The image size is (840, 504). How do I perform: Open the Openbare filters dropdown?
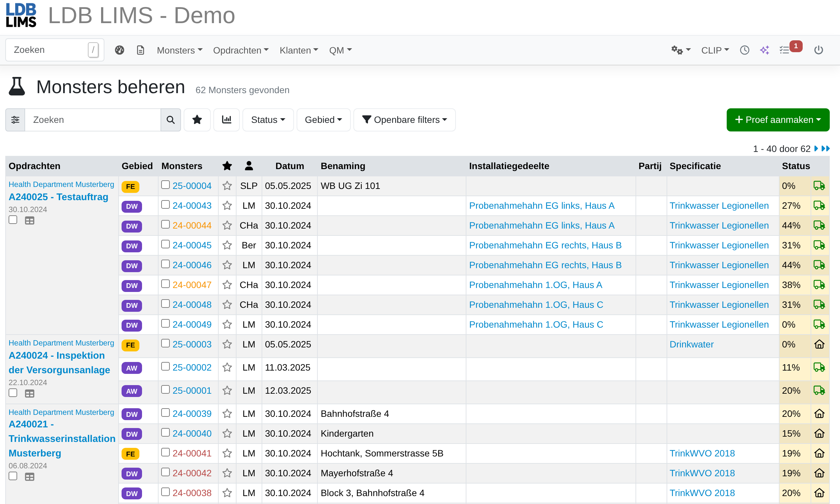[404, 120]
